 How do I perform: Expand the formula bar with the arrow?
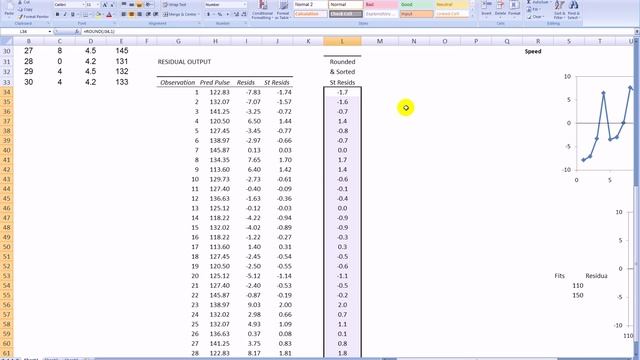pos(636,31)
